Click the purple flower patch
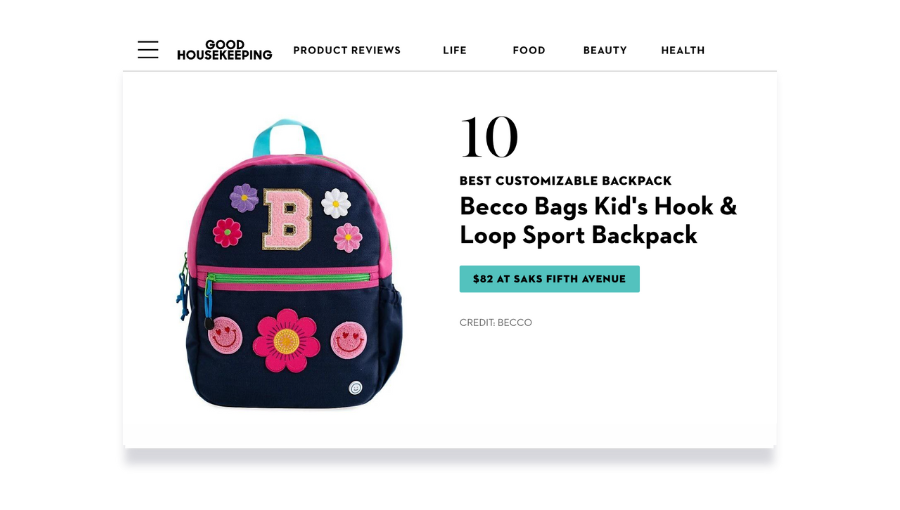This screenshot has width=900, height=510. pyautogui.click(x=244, y=198)
